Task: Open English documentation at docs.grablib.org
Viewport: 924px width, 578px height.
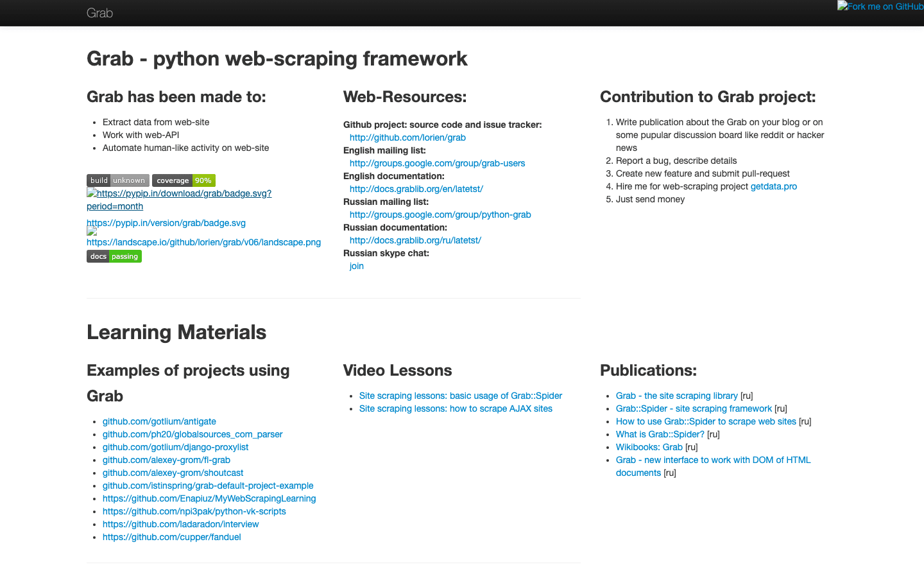Action: 416,189
